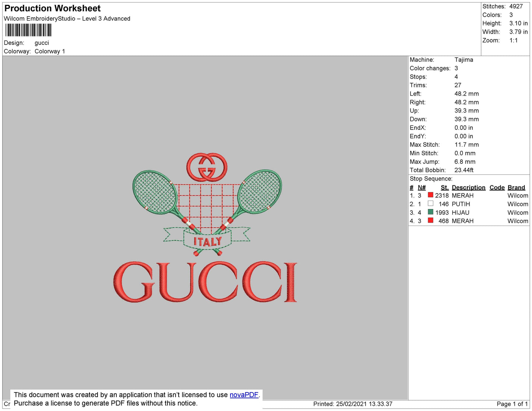Click the barcode under the worksheet title
The width and height of the screenshot is (532, 411).
click(x=28, y=30)
